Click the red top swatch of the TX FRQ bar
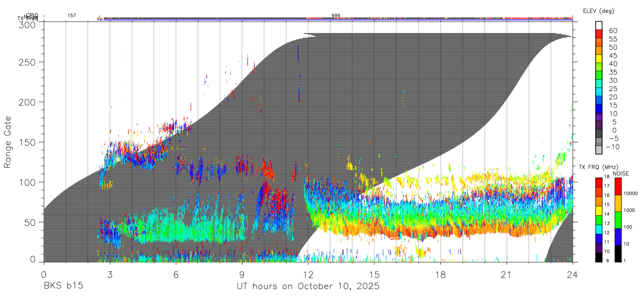The height and width of the screenshot is (297, 644). pyautogui.click(x=599, y=183)
